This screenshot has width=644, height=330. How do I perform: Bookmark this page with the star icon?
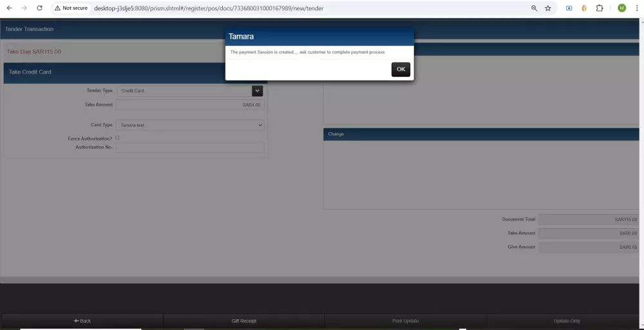click(x=548, y=8)
